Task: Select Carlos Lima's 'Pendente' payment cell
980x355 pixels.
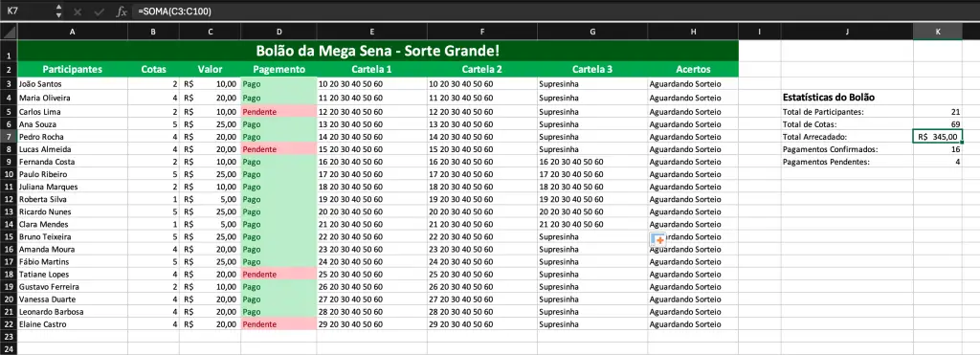Action: 278,111
